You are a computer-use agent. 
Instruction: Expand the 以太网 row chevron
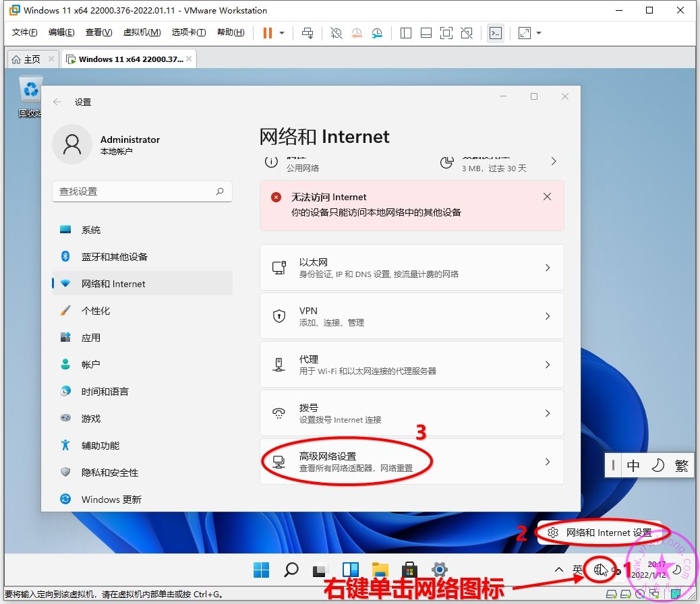[548, 268]
